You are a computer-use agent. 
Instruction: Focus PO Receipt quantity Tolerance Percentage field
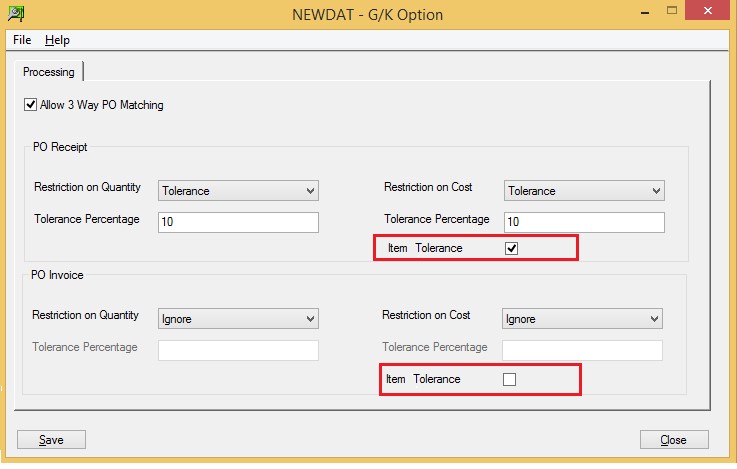point(238,222)
